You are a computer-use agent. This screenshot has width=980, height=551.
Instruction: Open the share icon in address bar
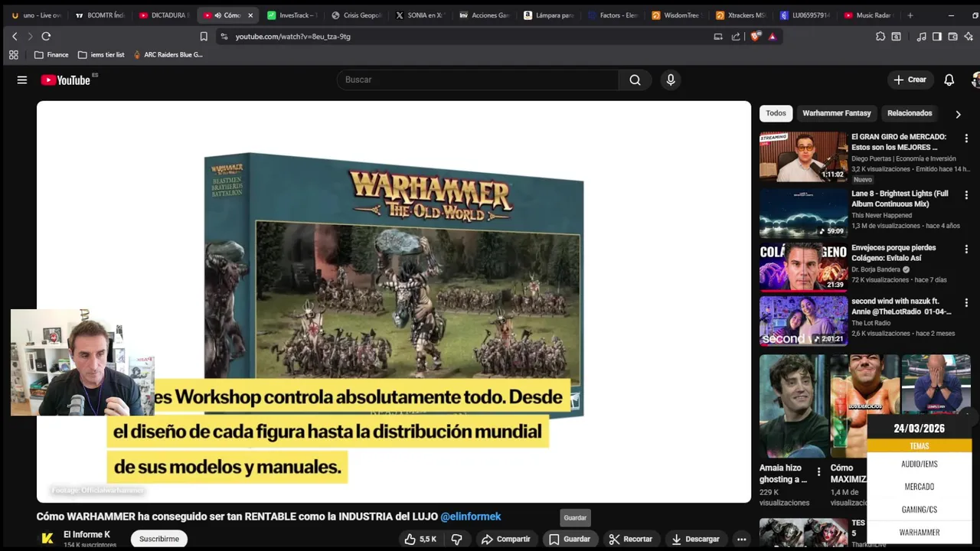tap(736, 36)
